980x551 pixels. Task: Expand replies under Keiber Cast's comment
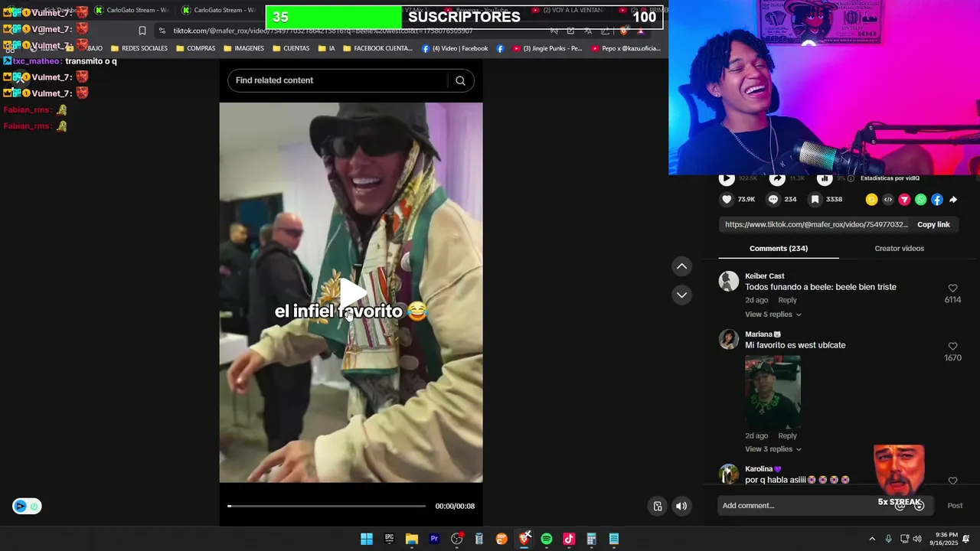point(773,315)
